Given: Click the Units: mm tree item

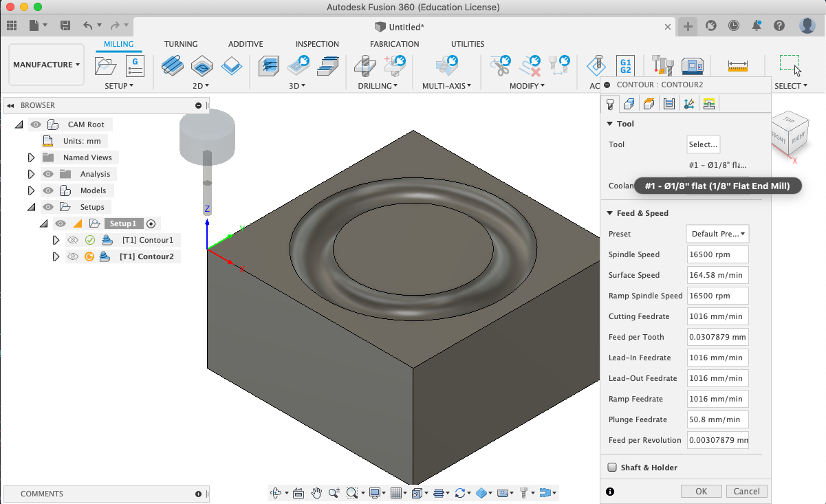Looking at the screenshot, I should coord(82,141).
